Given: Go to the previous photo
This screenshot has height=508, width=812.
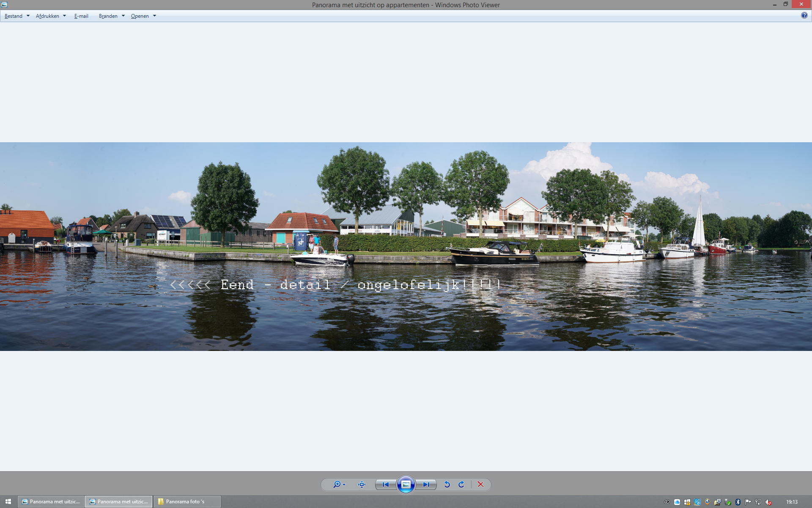Looking at the screenshot, I should tap(385, 484).
